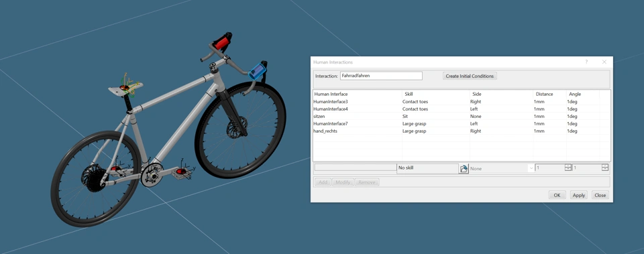Image resolution: width=644 pixels, height=254 pixels.
Task: Click 1deg angle in hand_rechts row
Action: click(572, 131)
